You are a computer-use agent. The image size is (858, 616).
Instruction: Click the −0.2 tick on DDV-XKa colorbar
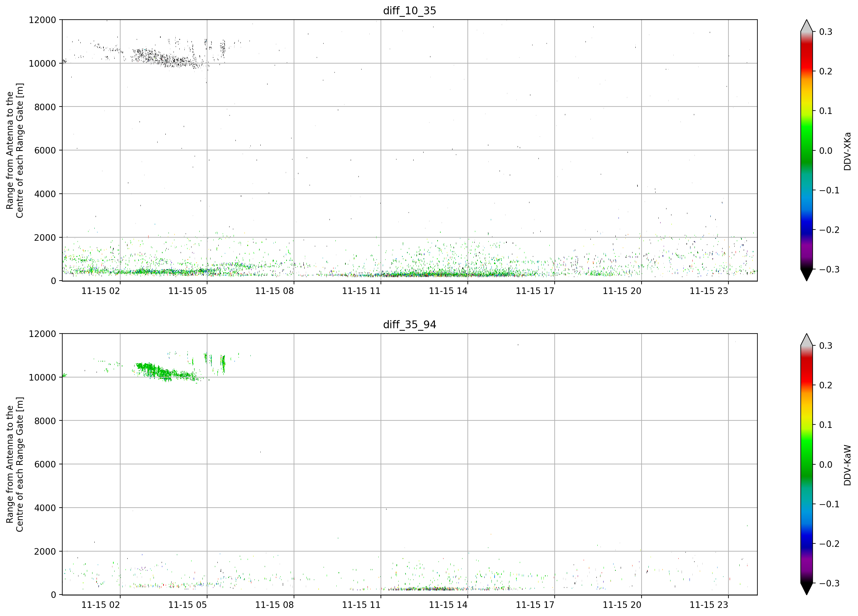click(x=829, y=230)
